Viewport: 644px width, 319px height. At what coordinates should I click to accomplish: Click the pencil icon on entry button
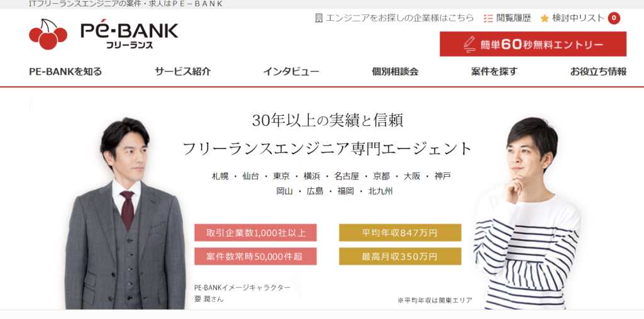click(x=469, y=44)
